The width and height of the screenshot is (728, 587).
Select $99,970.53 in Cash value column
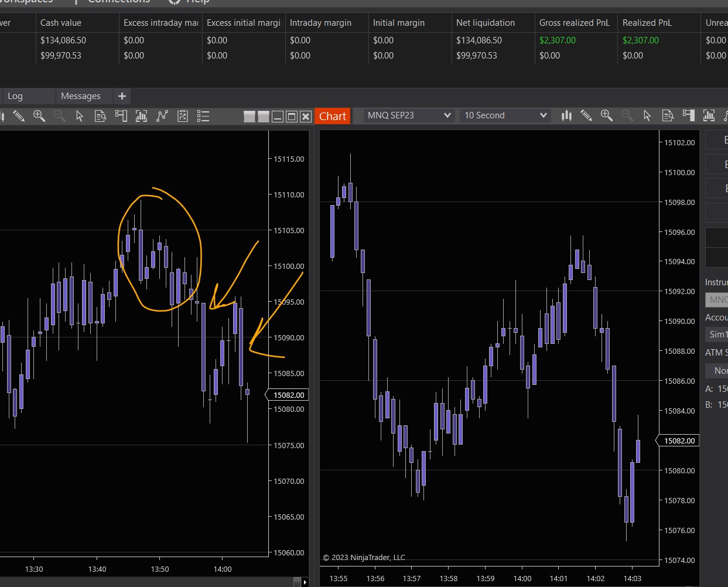(x=61, y=56)
